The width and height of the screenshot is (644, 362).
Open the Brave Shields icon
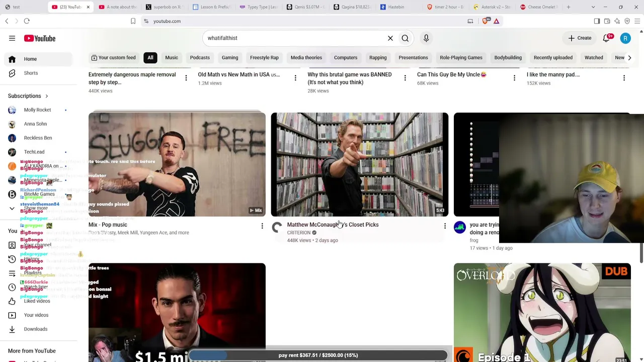486,21
